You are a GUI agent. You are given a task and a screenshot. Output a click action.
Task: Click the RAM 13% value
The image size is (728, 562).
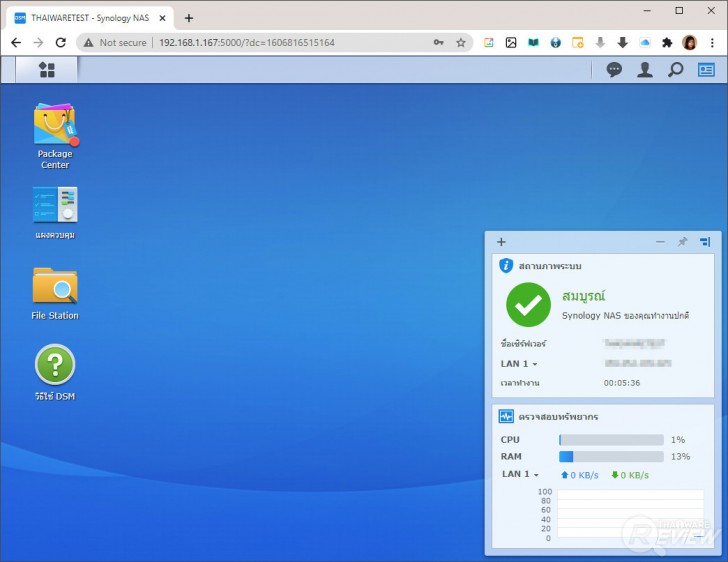tap(681, 457)
